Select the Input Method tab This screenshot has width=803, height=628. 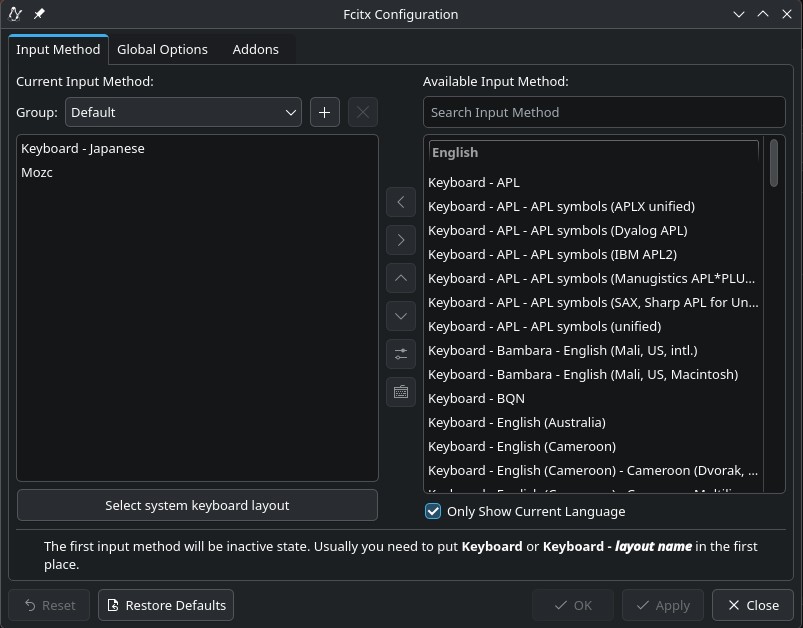click(x=58, y=49)
